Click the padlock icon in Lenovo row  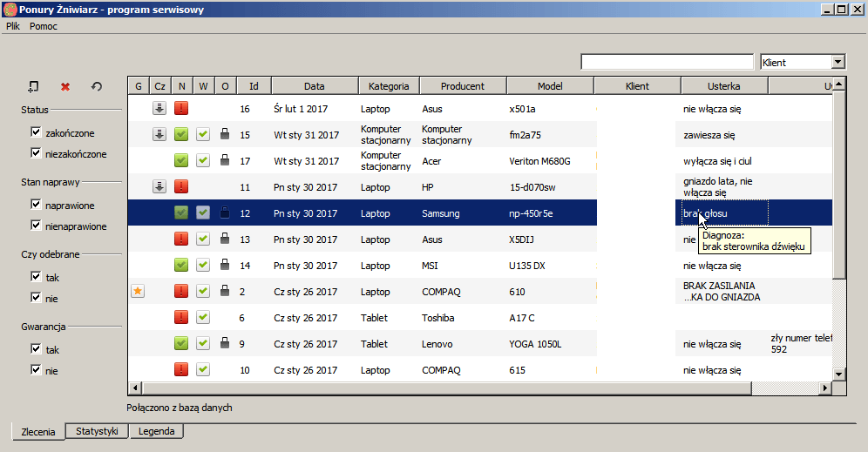tap(225, 343)
